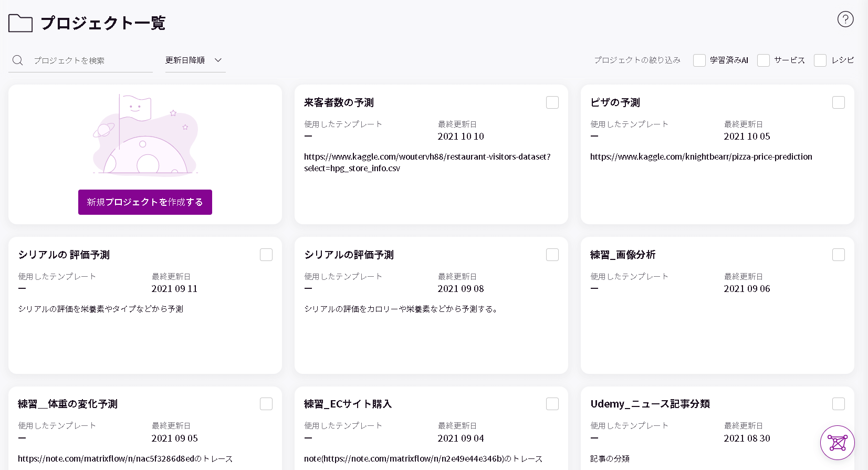Image resolution: width=868 pixels, height=470 pixels.
Task: Select the ピザの予測 project checkbox
Action: pos(839,102)
